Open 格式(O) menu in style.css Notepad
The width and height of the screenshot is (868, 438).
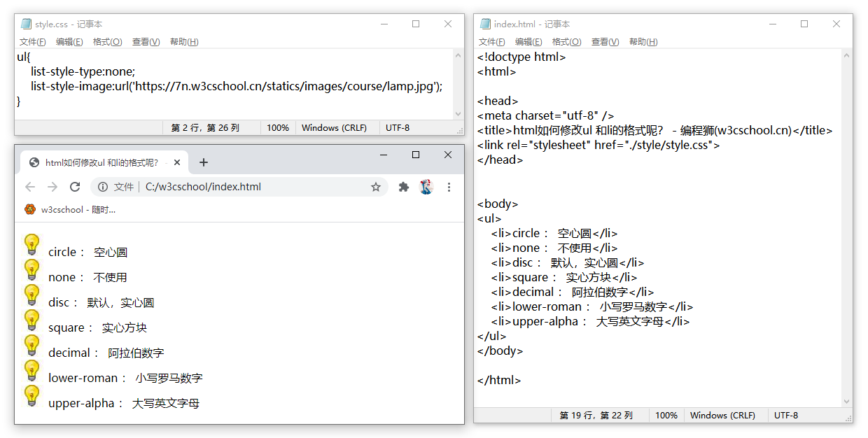point(107,42)
